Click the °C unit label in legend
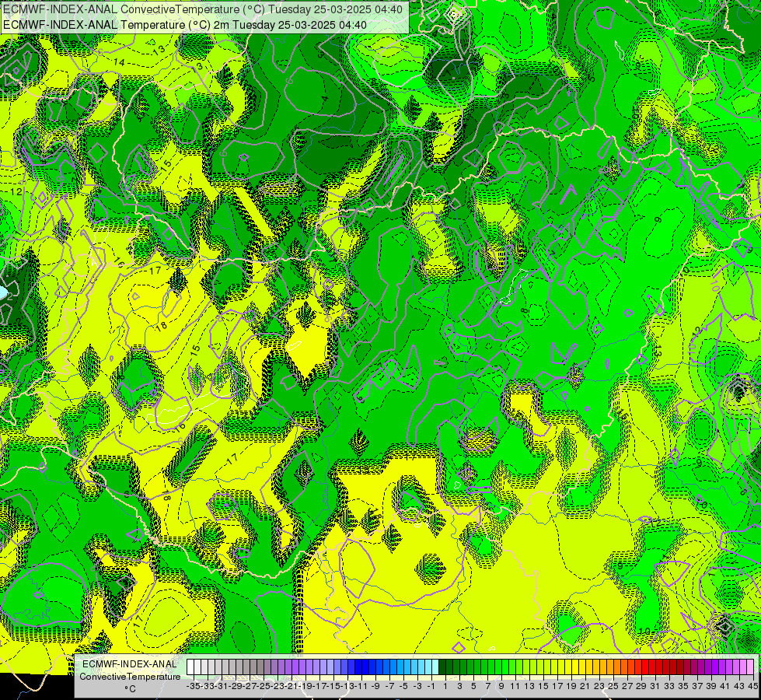761x700 pixels. coord(130,688)
